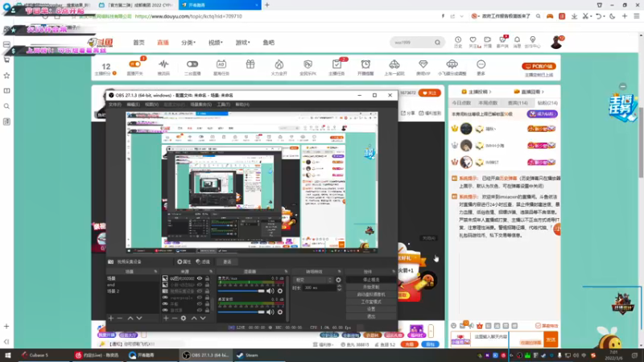This screenshot has height=362, width=644.
Task: Open Steam from Windows taskbar
Action: pyautogui.click(x=247, y=355)
